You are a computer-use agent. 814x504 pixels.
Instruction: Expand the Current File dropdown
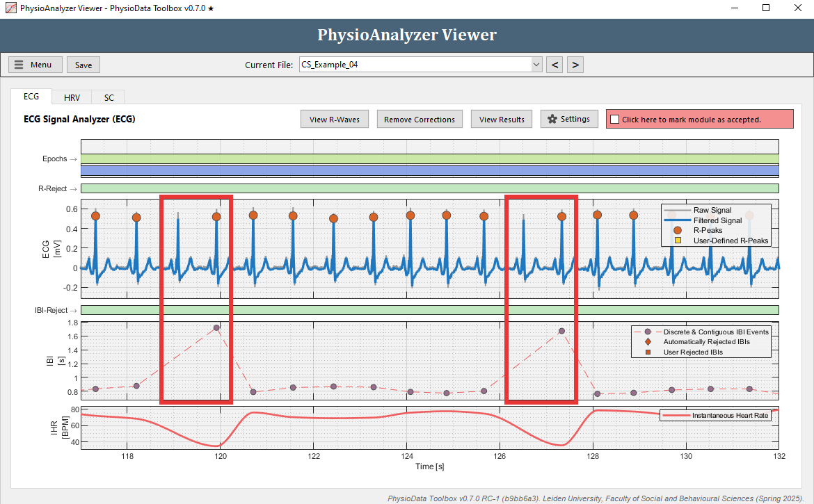(x=536, y=65)
